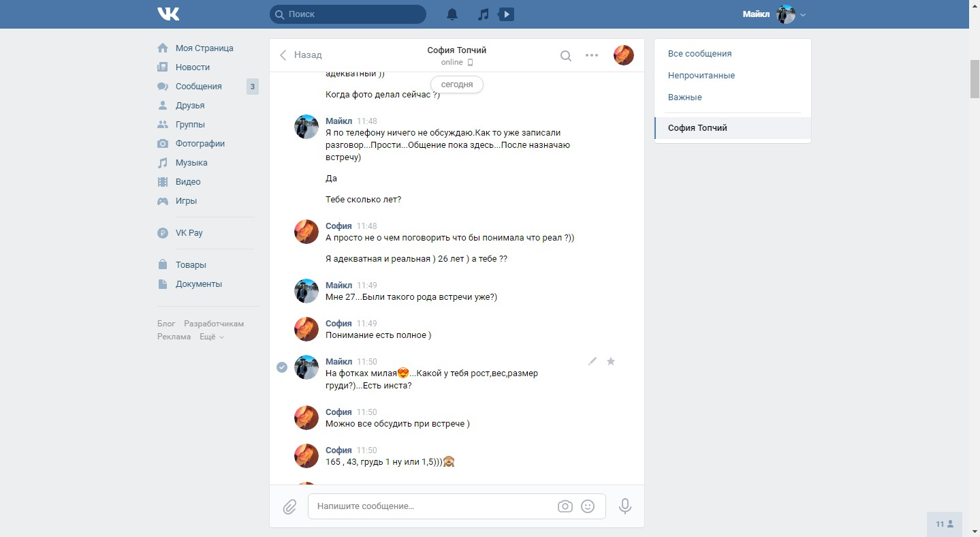
Task: Select София Топчий conversation tab
Action: [x=733, y=128]
